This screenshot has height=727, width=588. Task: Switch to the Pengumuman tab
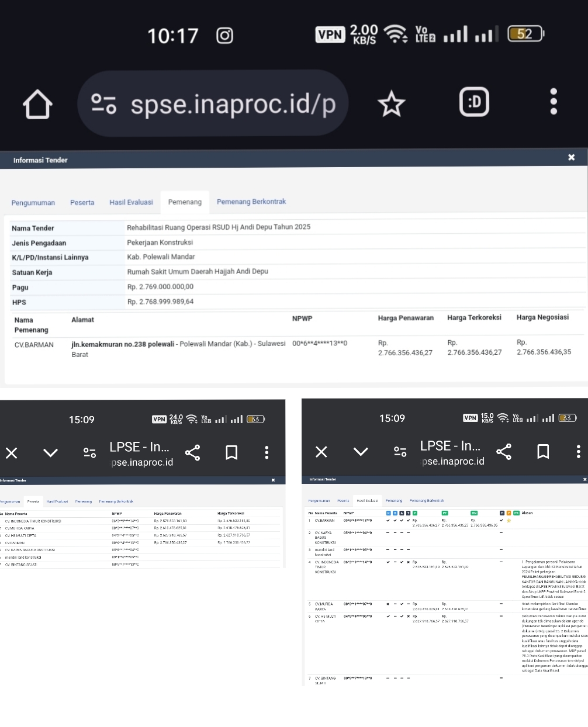pos(33,203)
